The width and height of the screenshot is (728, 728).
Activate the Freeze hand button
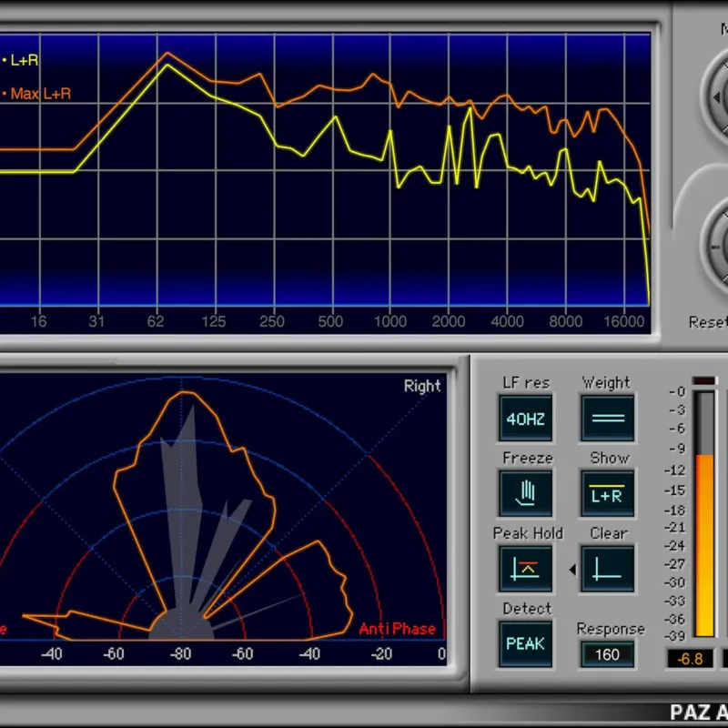click(526, 493)
